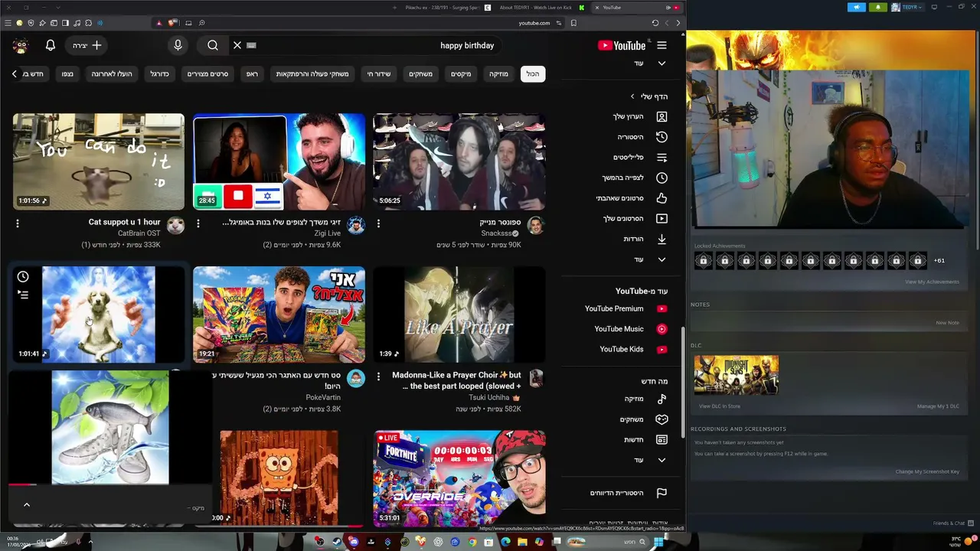Open the on-screen keyboard icon in search box
This screenshot has height=551, width=980.
(x=251, y=46)
